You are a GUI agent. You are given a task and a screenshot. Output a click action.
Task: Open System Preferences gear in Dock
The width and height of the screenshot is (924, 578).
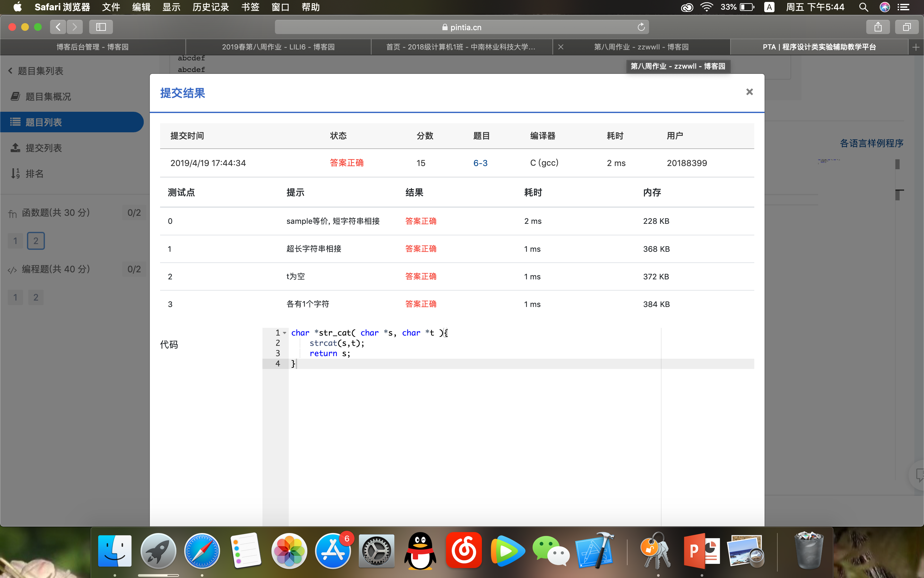(376, 551)
